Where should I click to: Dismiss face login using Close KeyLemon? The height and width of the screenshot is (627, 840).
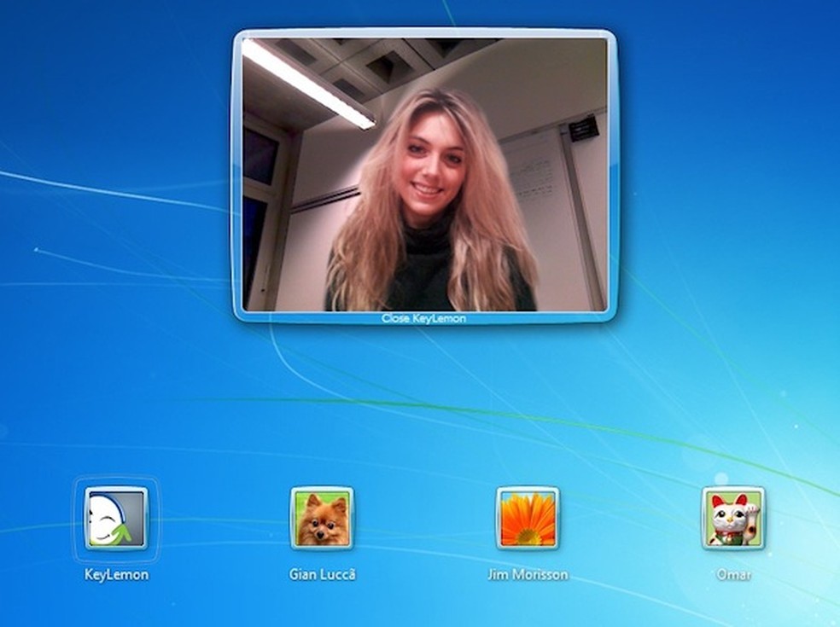coord(423,316)
